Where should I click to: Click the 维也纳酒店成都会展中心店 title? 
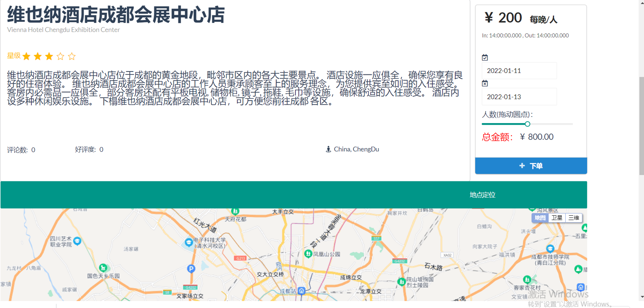click(116, 15)
